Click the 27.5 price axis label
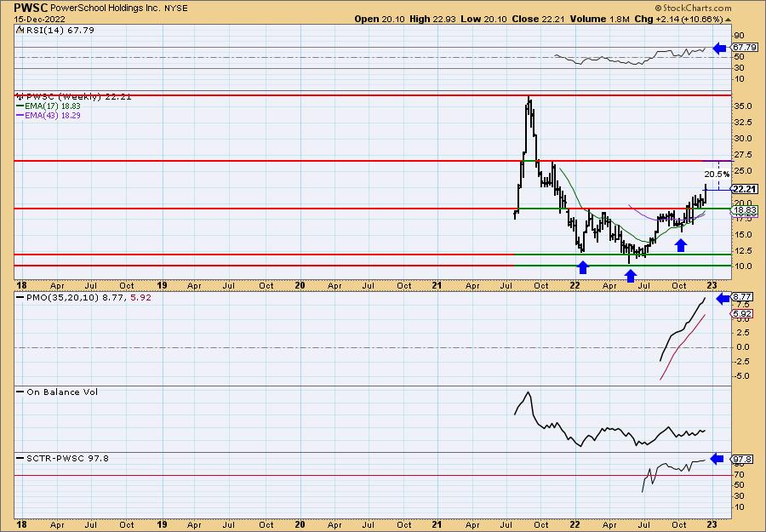766x532 pixels. (742, 155)
